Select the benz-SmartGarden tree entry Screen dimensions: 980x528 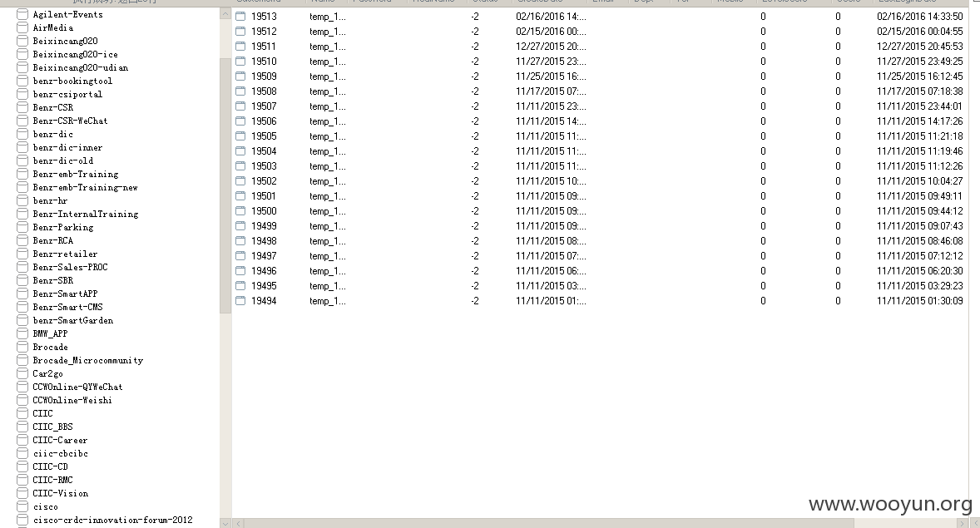[72, 321]
